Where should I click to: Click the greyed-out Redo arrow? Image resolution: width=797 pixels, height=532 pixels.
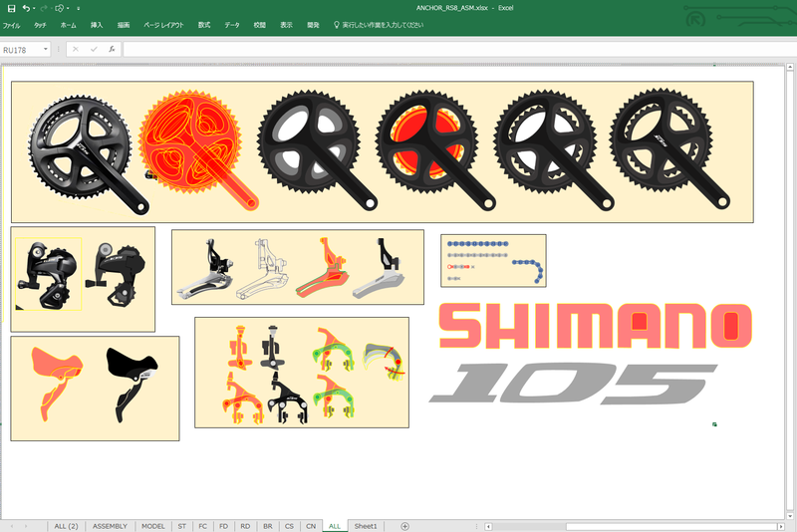click(44, 8)
